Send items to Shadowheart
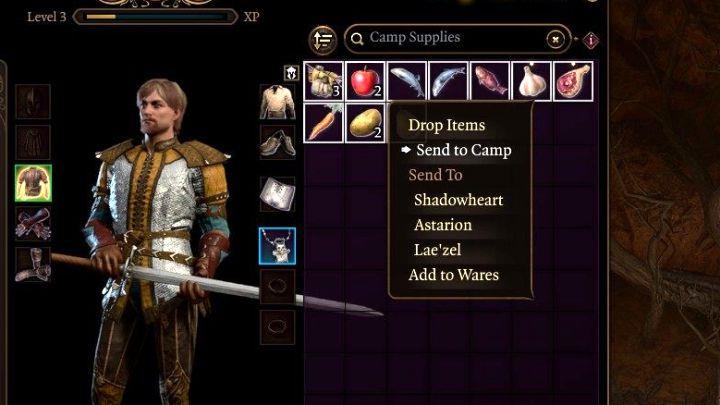720x405 pixels. tap(458, 200)
